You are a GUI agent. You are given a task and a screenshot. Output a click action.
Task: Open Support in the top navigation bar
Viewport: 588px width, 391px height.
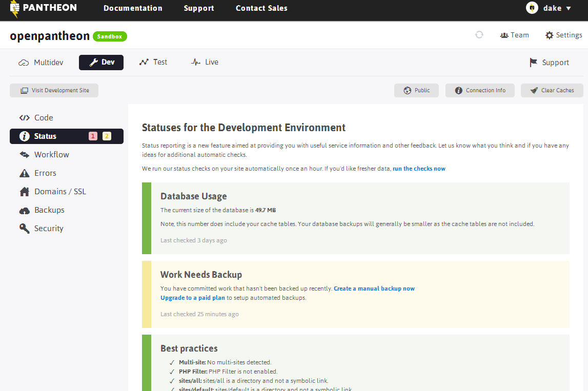click(x=199, y=8)
